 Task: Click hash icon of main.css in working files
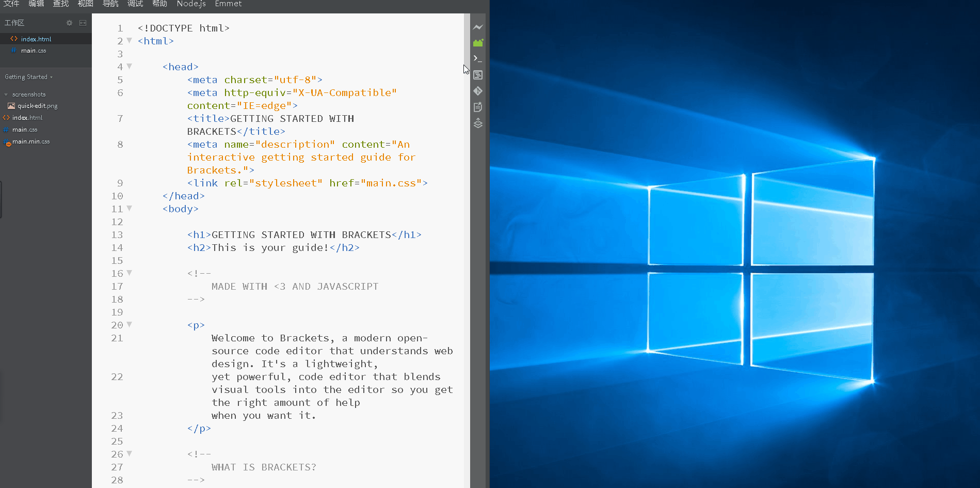click(14, 51)
